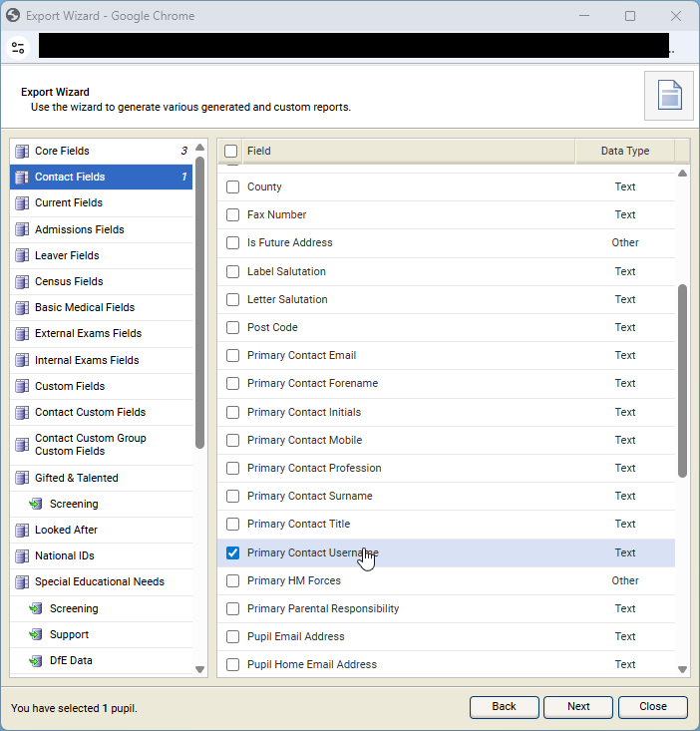700x731 pixels.
Task: Select the Special Educational Needs category
Action: (99, 582)
